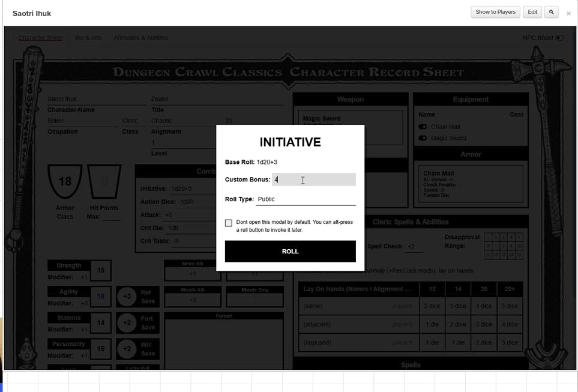This screenshot has height=392, width=578.
Task: Click the Hit Points shield icon
Action: [104, 181]
